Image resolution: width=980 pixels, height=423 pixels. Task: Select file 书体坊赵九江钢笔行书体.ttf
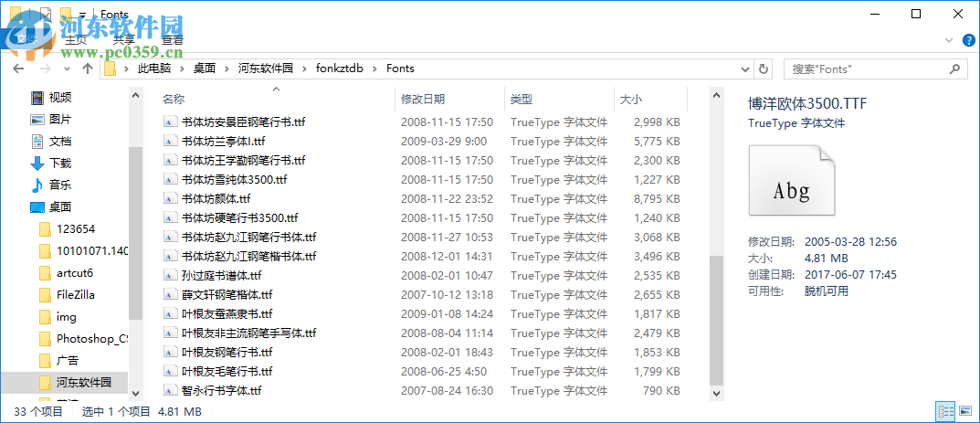[x=248, y=238]
